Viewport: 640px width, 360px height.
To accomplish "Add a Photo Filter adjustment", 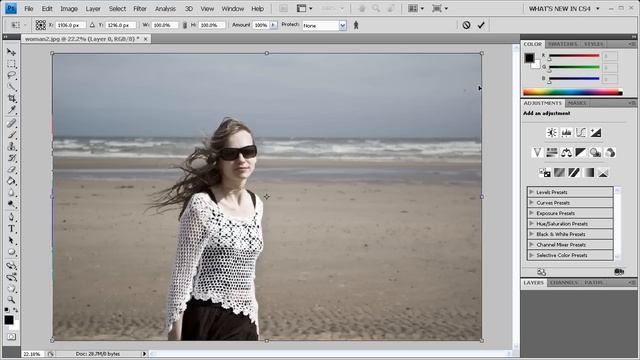I will point(596,153).
